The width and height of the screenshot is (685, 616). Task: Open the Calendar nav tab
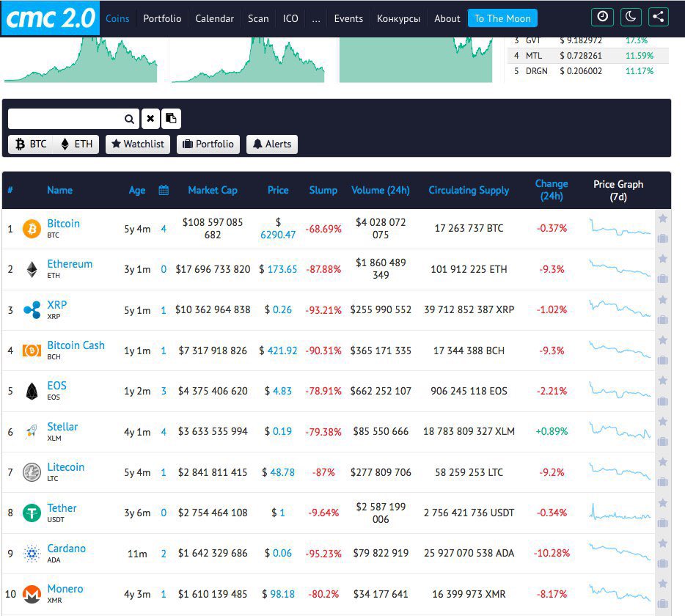coord(214,18)
